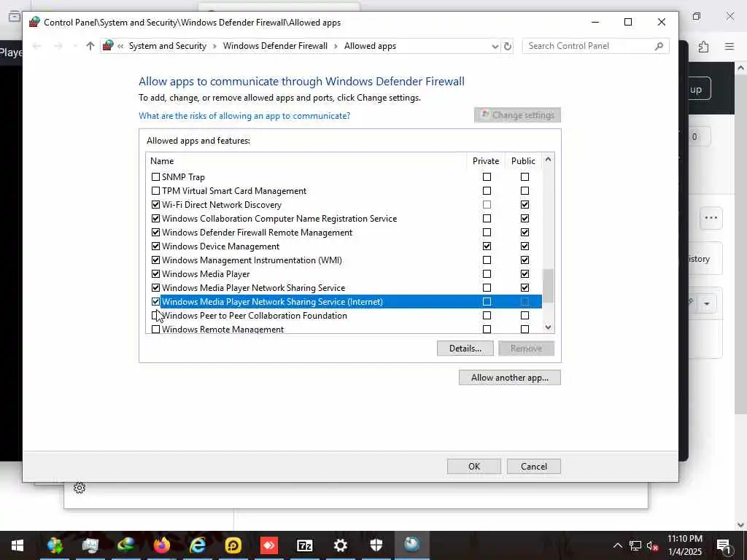Open the colorful app icon next to Start
Viewport: 747px width, 560px height.
tap(54, 545)
